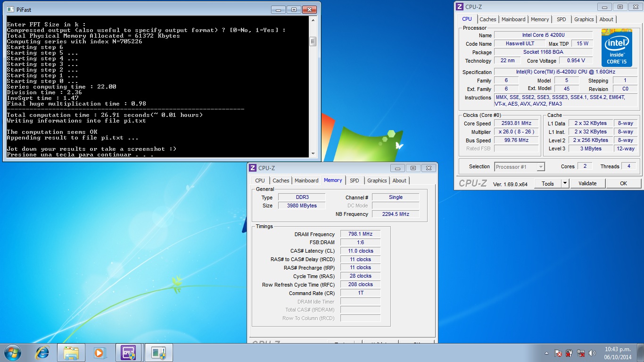The height and width of the screenshot is (362, 644).
Task: Click the Cores value 2
Action: coord(585,166)
